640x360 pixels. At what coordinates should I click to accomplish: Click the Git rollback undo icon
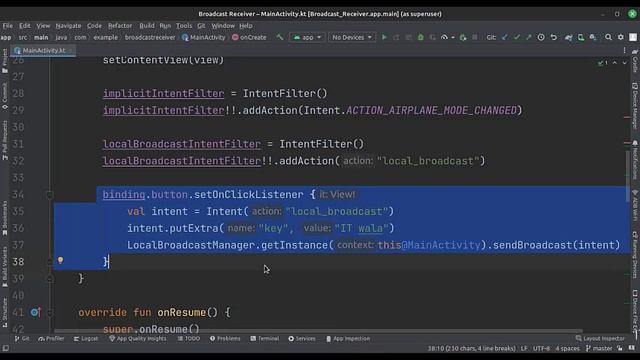click(553, 37)
